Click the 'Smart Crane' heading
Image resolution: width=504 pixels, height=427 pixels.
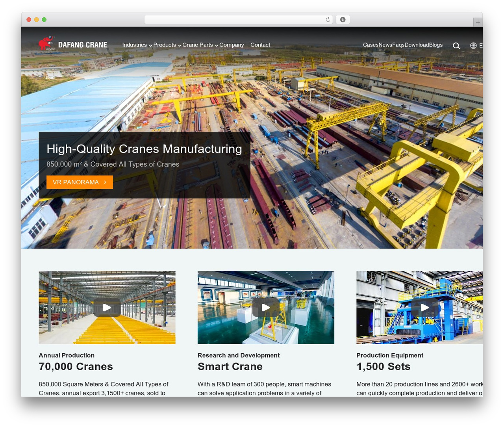coord(230,367)
